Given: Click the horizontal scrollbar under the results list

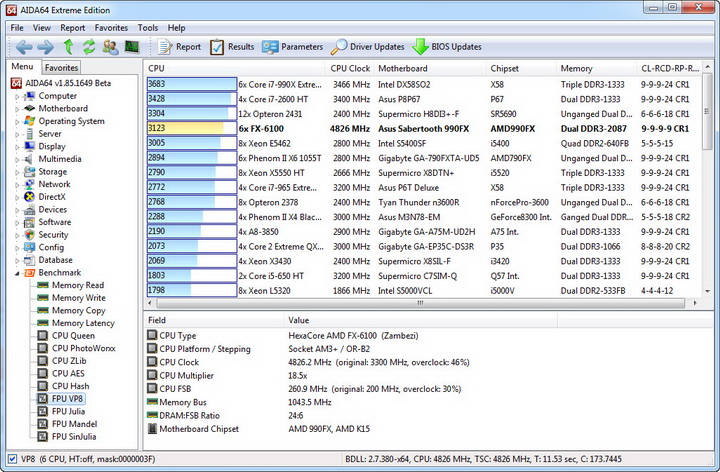Looking at the screenshot, I should click(x=420, y=303).
